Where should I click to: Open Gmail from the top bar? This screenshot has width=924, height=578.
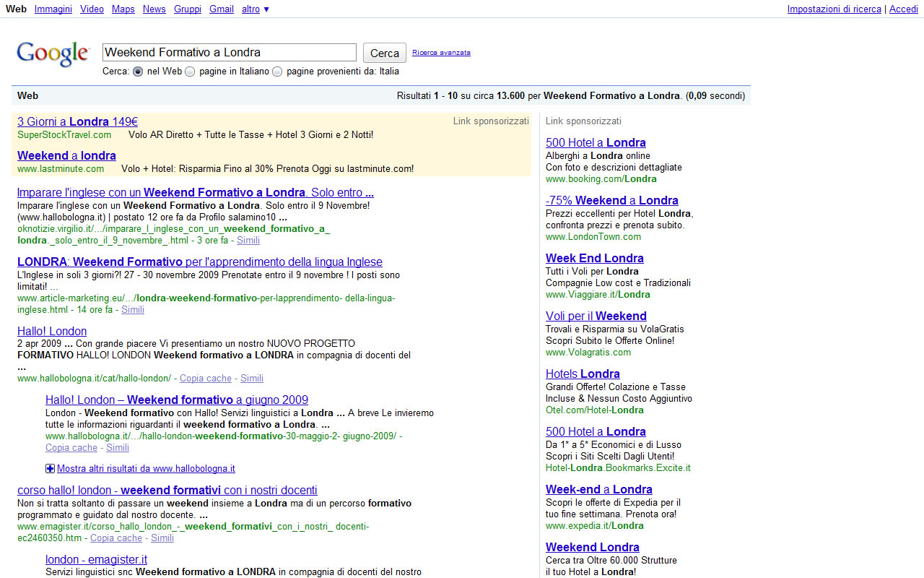click(x=222, y=9)
